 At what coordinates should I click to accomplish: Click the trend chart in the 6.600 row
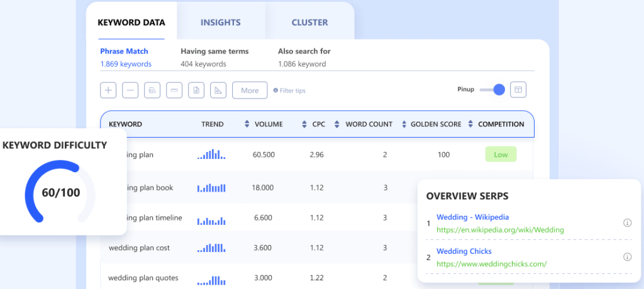211,221
